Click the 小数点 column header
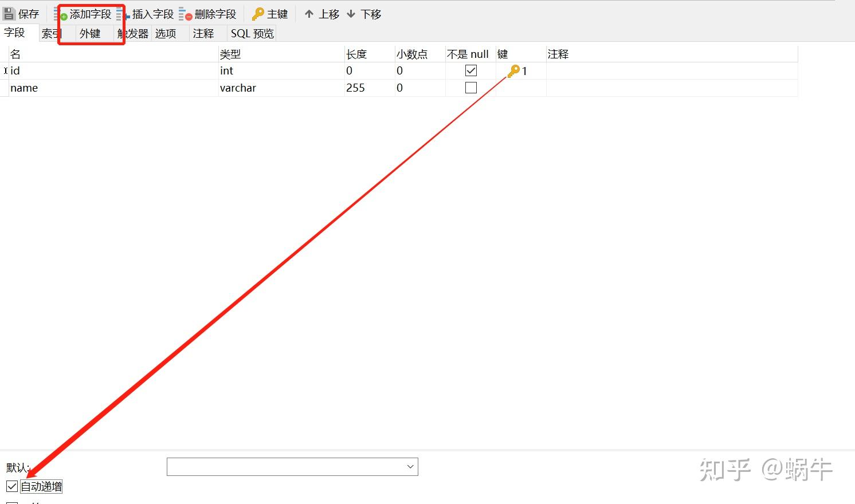 pyautogui.click(x=420, y=54)
